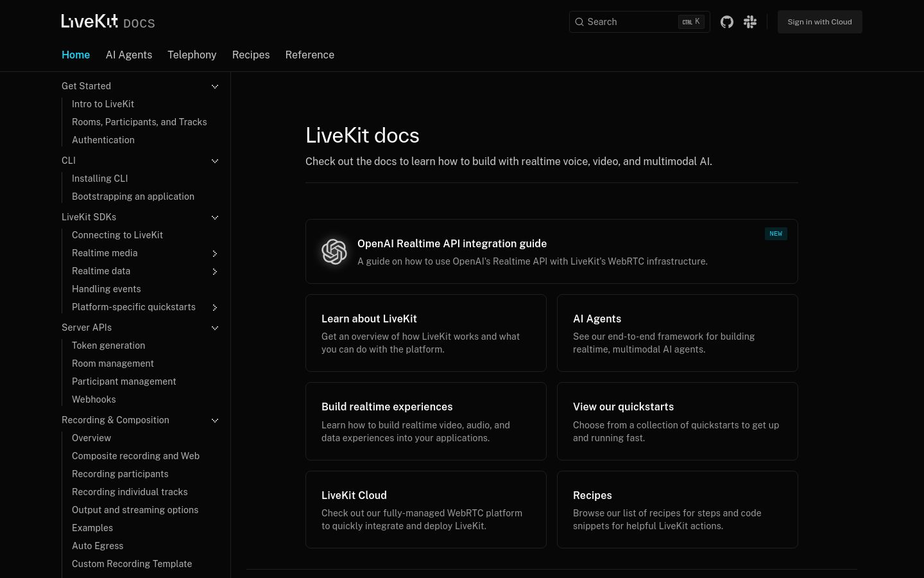
Task: Collapse the Recording & Composition section
Action: click(x=215, y=421)
